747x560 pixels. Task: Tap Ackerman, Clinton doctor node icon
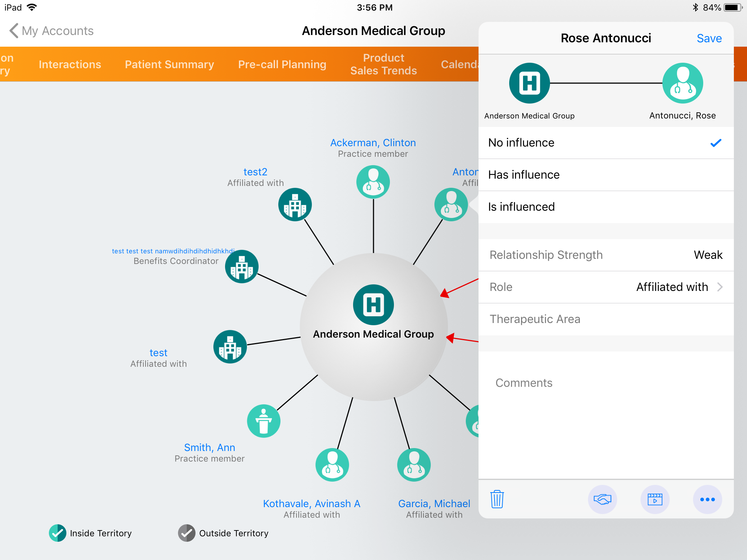(x=373, y=182)
